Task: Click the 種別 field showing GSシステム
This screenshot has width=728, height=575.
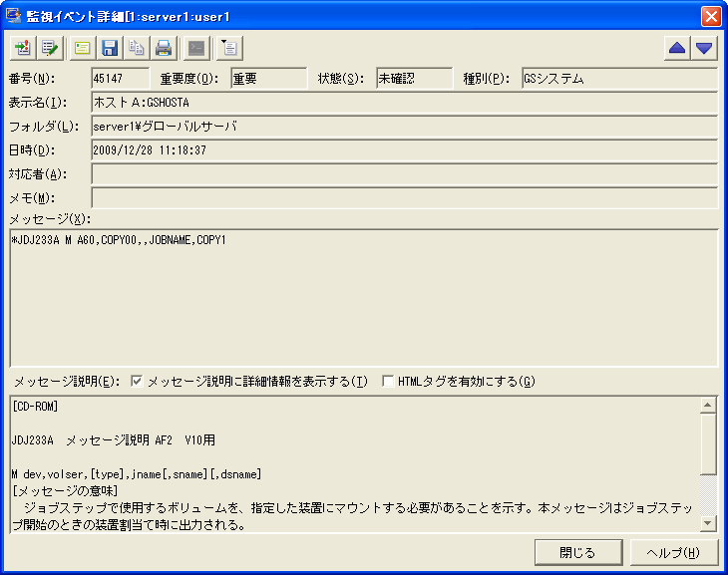Action: pyautogui.click(x=620, y=78)
